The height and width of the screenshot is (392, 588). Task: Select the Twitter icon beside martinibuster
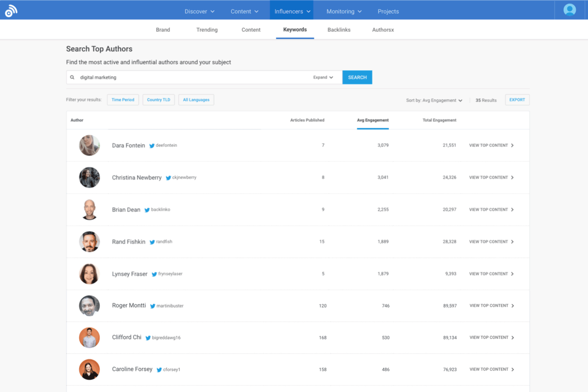153,306
